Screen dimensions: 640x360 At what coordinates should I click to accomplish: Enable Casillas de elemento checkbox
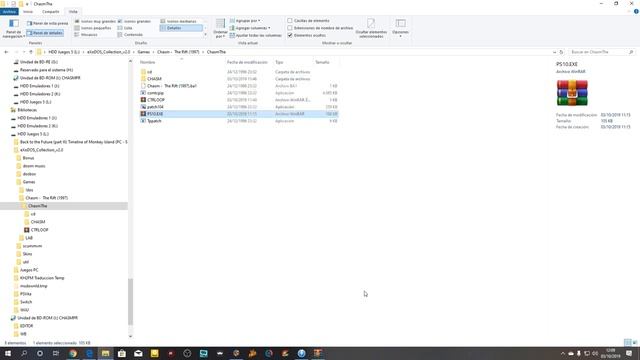(290, 20)
